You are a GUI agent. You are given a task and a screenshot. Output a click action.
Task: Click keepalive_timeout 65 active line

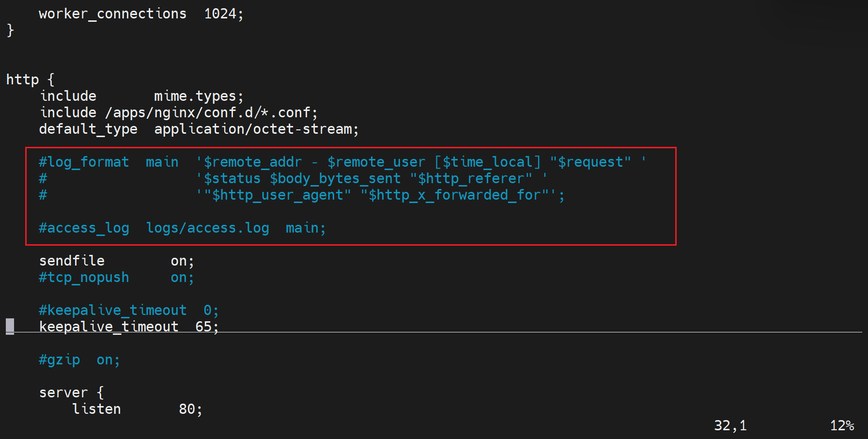128,327
